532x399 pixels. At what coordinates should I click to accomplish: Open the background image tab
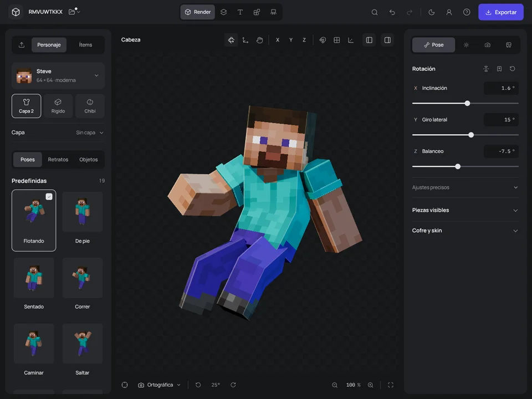(x=509, y=45)
